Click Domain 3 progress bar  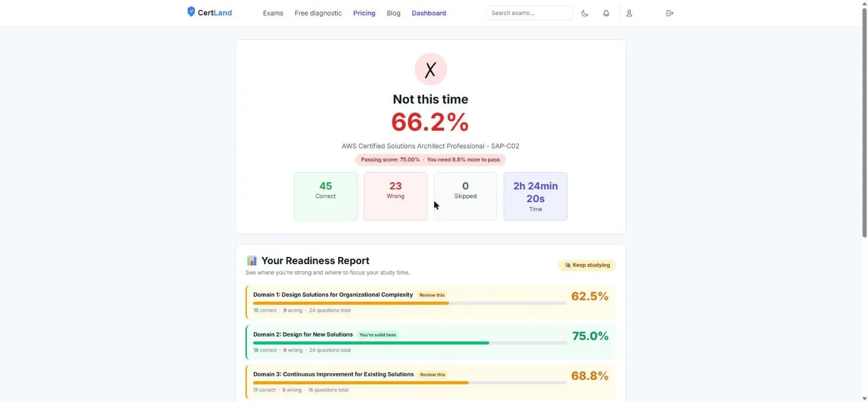(410, 383)
